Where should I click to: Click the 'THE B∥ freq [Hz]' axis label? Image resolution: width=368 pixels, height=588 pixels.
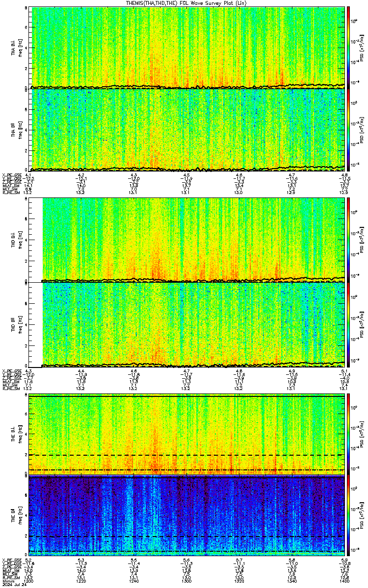(x=17, y=516)
